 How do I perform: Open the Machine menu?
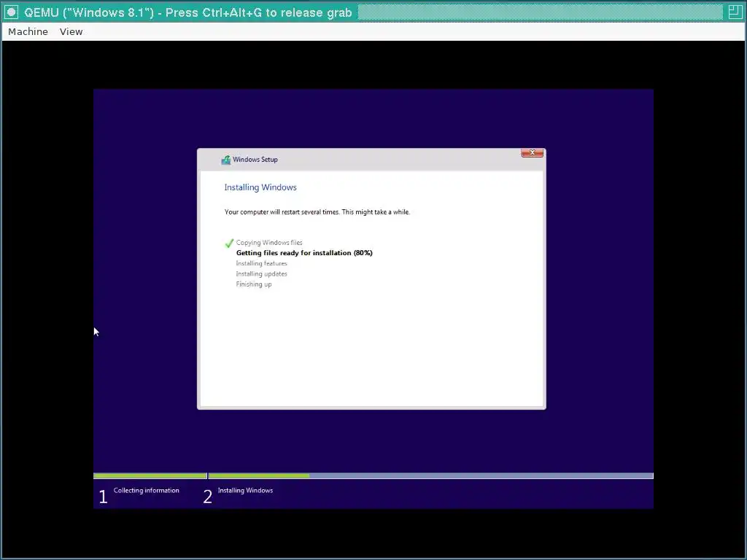(28, 31)
